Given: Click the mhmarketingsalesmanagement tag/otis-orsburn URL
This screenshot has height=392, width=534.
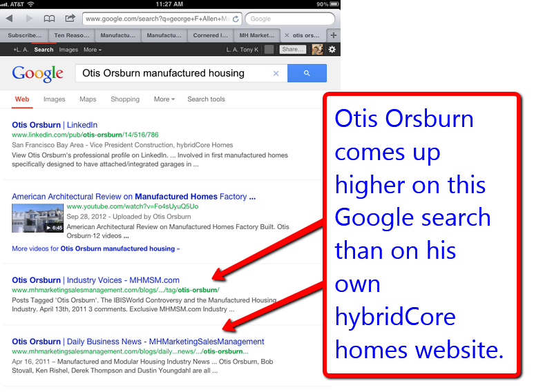Looking at the screenshot, I should point(116,290).
